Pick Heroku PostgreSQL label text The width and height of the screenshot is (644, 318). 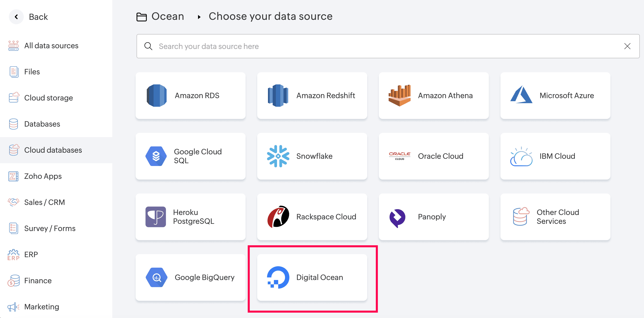[x=194, y=217]
